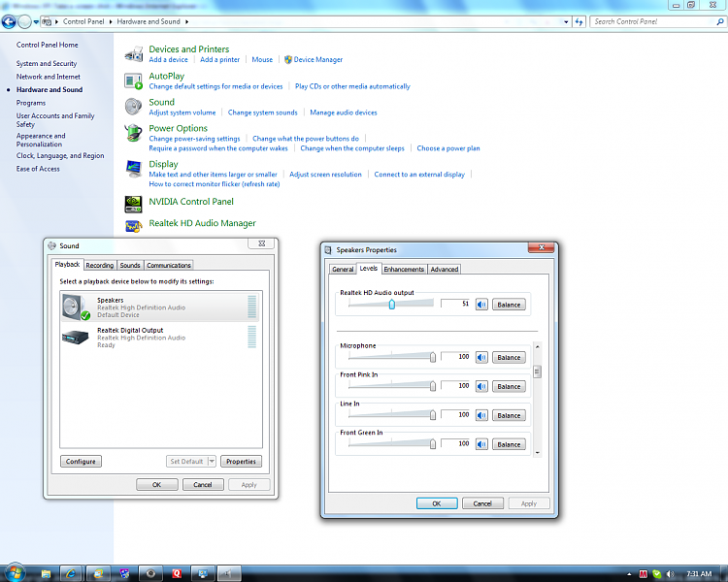Image resolution: width=728 pixels, height=582 pixels.
Task: Click the Speakers Properties title bar icon
Action: click(x=328, y=250)
